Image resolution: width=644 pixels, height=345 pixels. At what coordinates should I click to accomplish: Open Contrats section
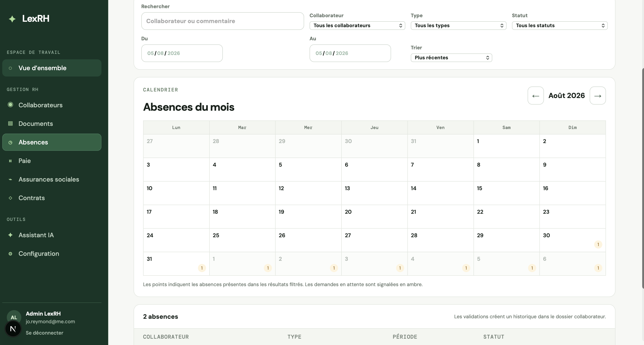click(52, 198)
